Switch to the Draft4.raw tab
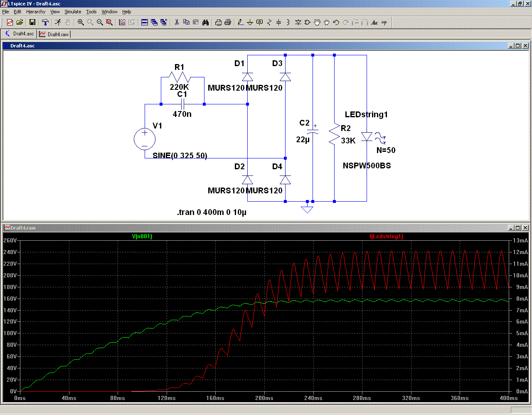 (54, 34)
